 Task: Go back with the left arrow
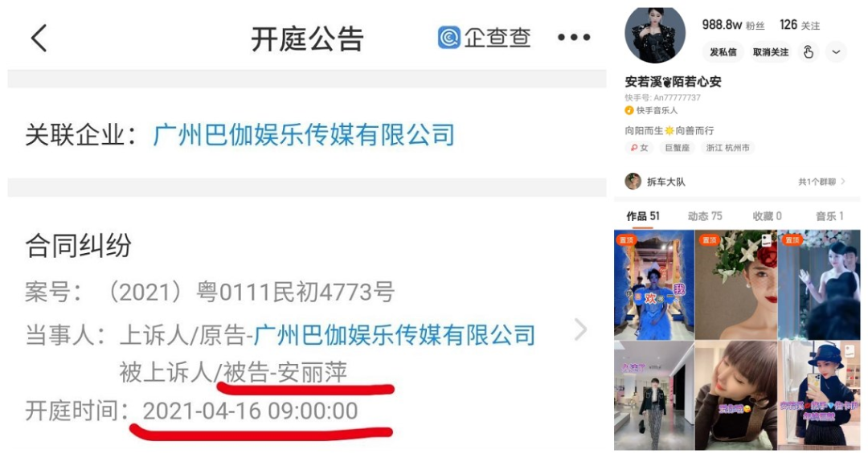[x=39, y=39]
